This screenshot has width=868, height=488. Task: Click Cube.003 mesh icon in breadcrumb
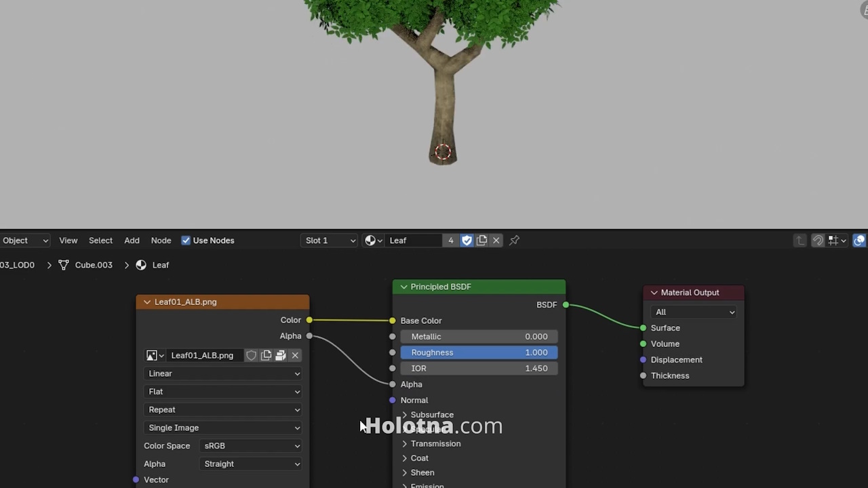click(x=64, y=265)
